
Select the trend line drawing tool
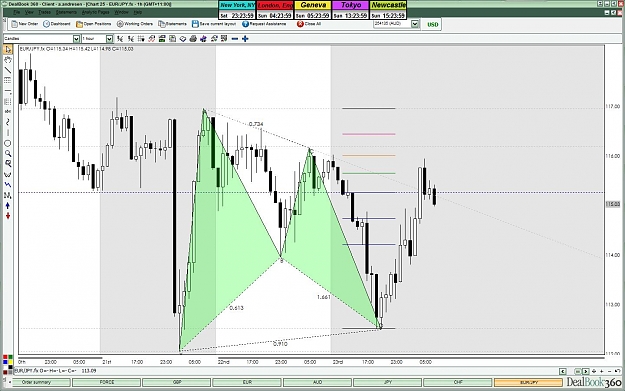8,70
